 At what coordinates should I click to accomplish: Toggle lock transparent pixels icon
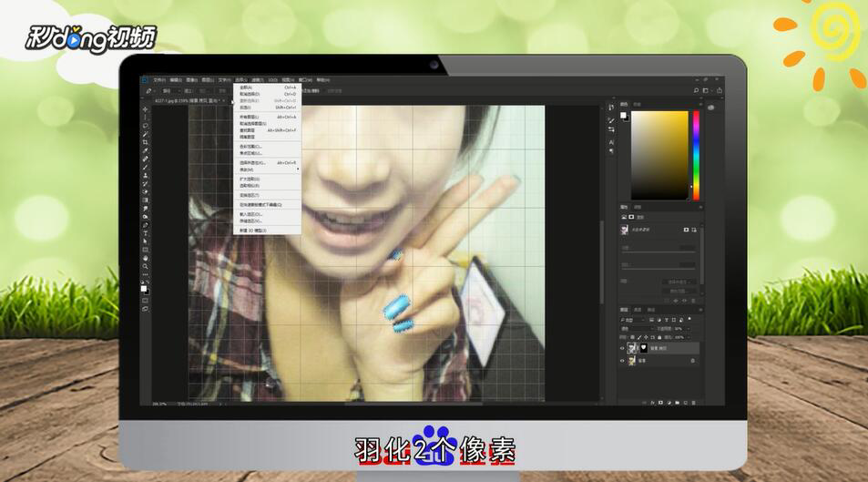click(x=632, y=337)
